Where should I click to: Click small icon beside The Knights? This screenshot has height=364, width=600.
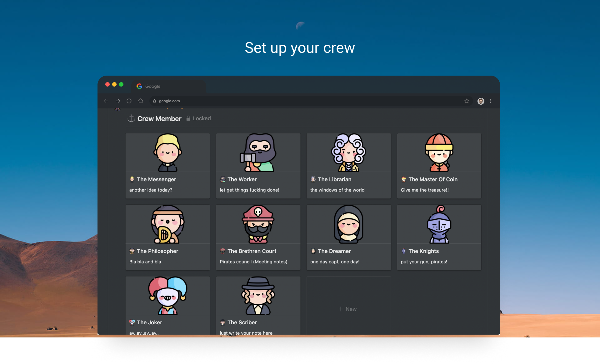403,251
